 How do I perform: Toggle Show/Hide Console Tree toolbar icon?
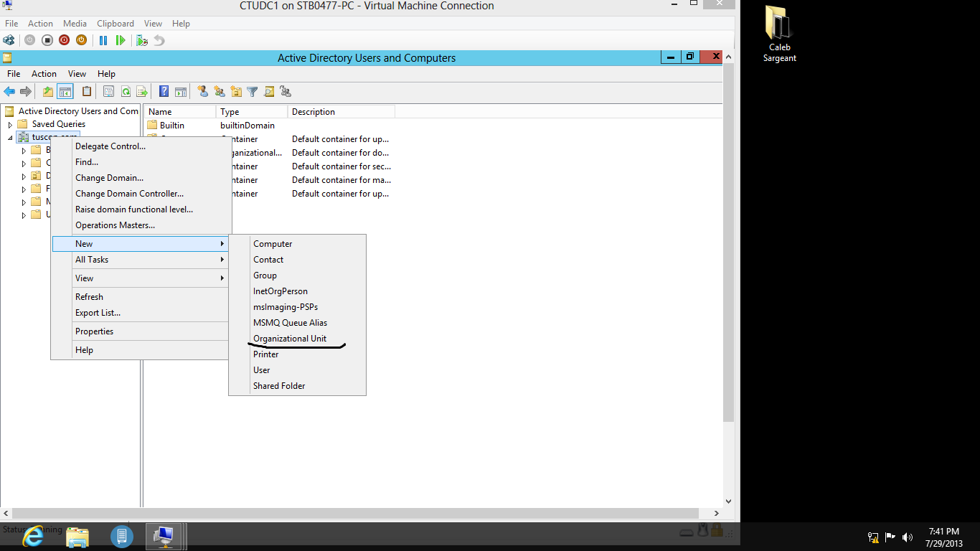point(65,91)
